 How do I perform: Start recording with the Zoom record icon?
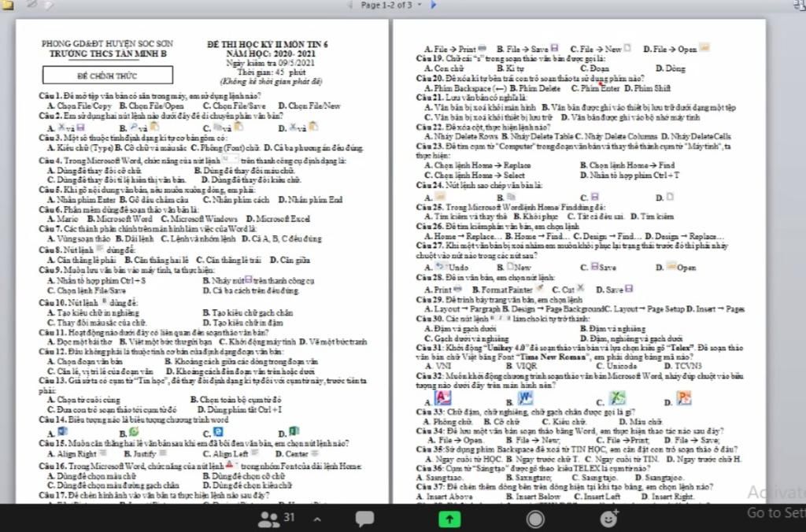click(535, 519)
